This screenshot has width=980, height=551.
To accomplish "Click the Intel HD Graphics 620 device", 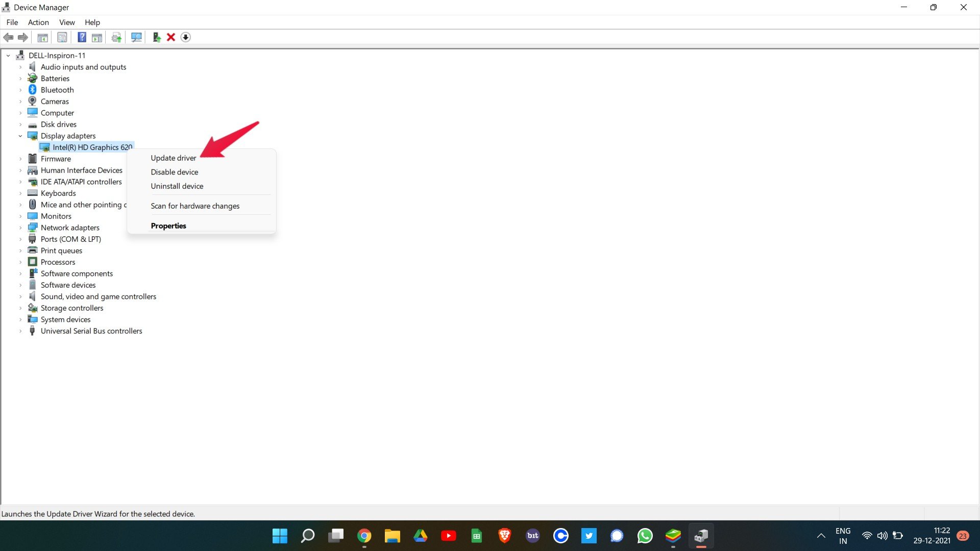I will 92,146.
